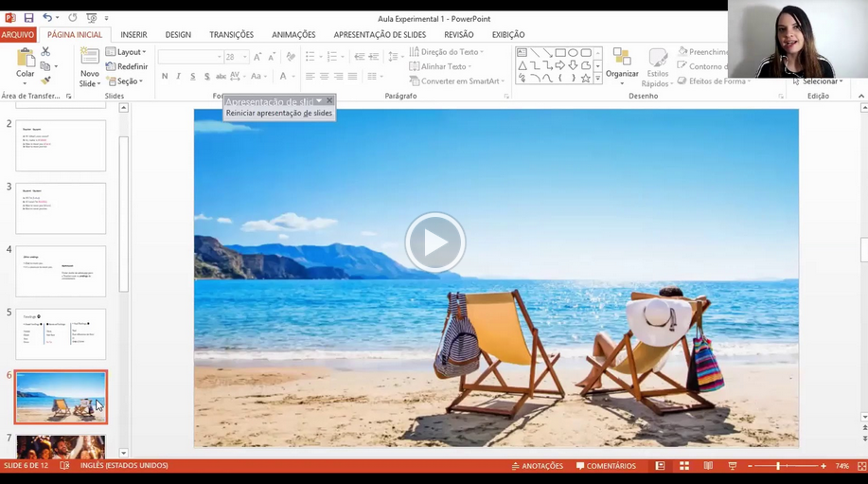Switch to Reading view in status bar

coord(708,466)
